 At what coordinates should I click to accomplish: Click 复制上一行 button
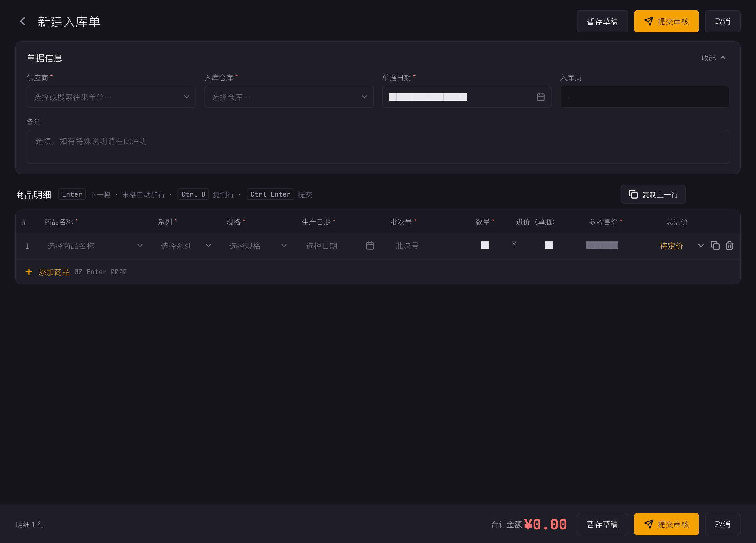tap(653, 194)
